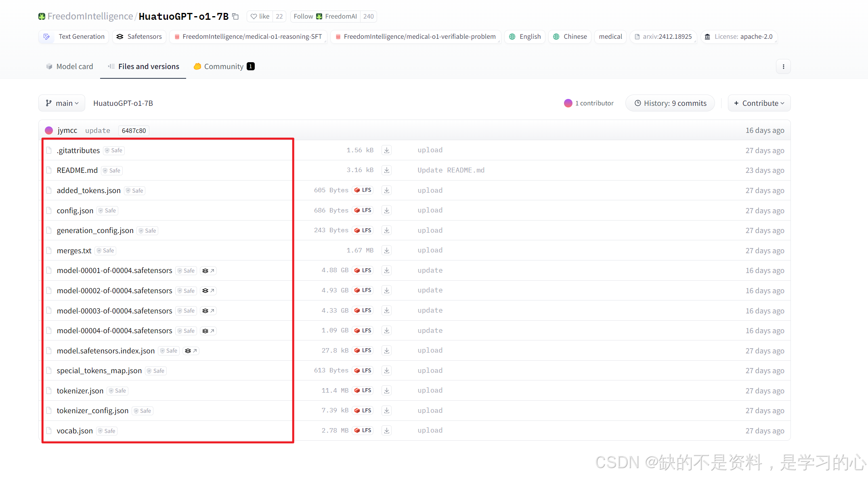Download tokenizer_config.json
Screen dimensions: 868x477
coord(387,410)
